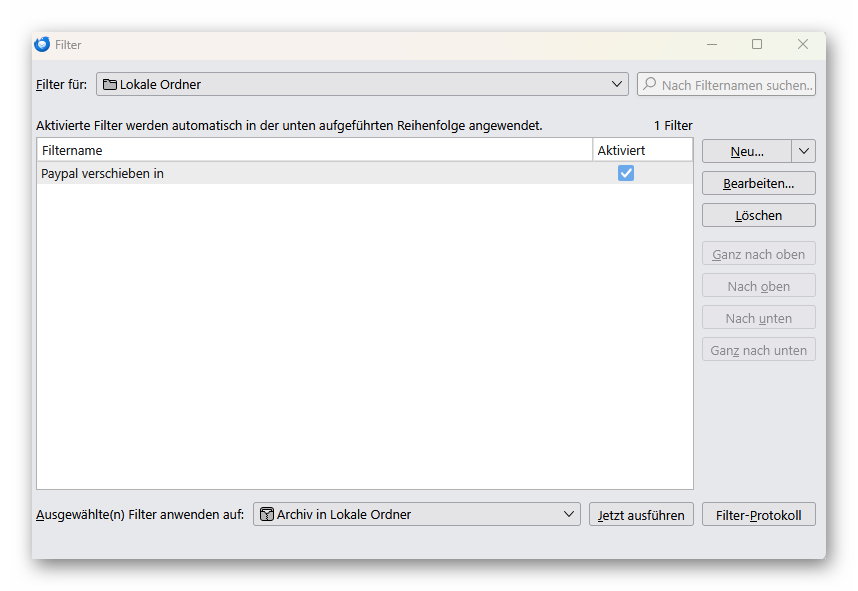Screen dimensions: 858x591
Task: Uncheck the Aktiviert box for Paypal filter
Action: click(625, 173)
